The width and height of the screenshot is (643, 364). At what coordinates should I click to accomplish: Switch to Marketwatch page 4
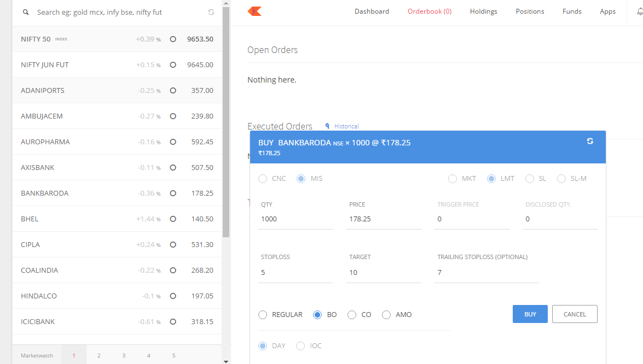149,355
